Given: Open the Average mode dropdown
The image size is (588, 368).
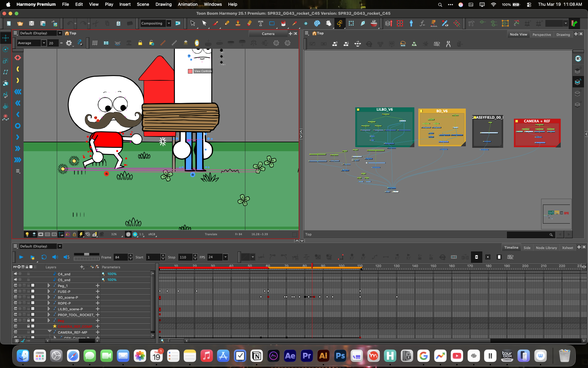Looking at the screenshot, I should [44, 43].
